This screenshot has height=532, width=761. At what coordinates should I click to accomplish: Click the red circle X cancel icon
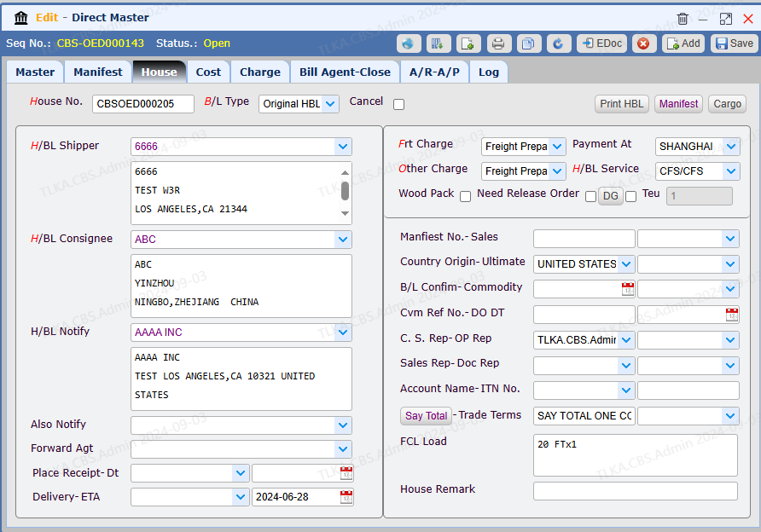point(643,43)
